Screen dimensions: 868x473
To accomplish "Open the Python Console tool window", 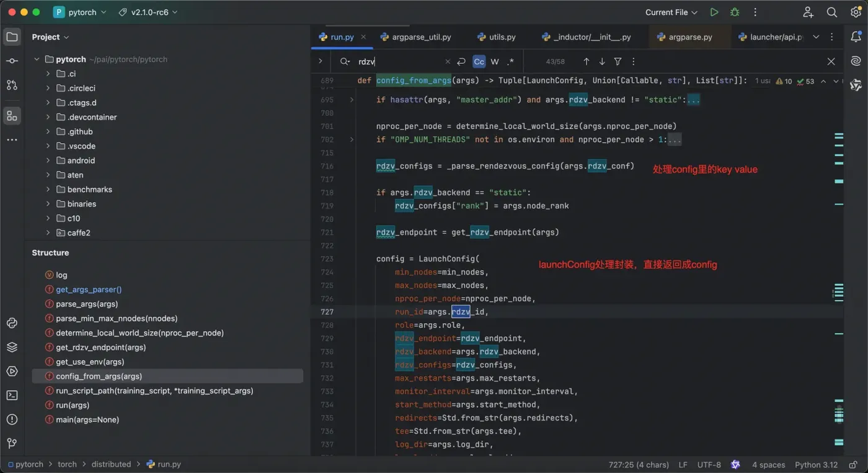I will tap(12, 323).
